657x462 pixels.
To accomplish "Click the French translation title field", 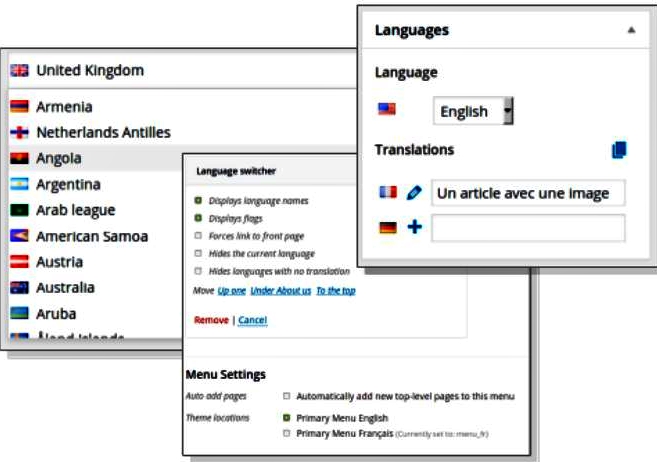I will point(528,193).
